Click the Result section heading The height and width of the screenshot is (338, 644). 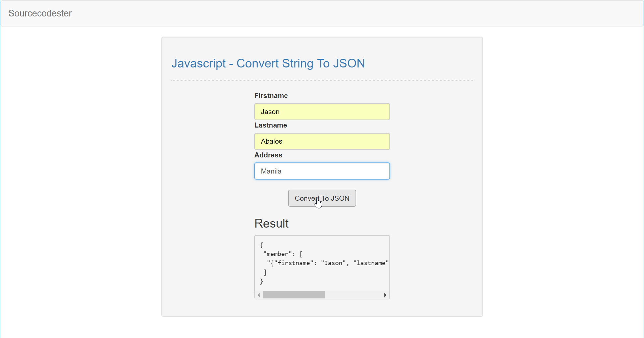click(271, 224)
